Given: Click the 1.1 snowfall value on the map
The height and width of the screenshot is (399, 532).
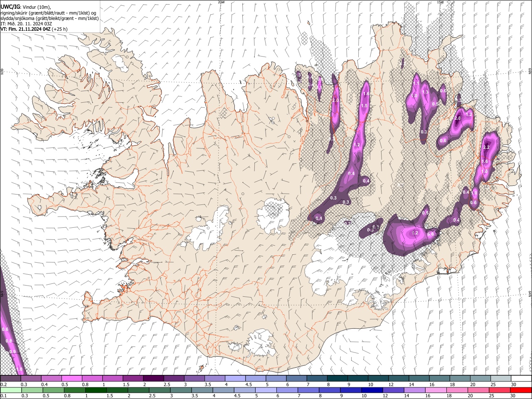Looking at the screenshot, I should (416, 84).
